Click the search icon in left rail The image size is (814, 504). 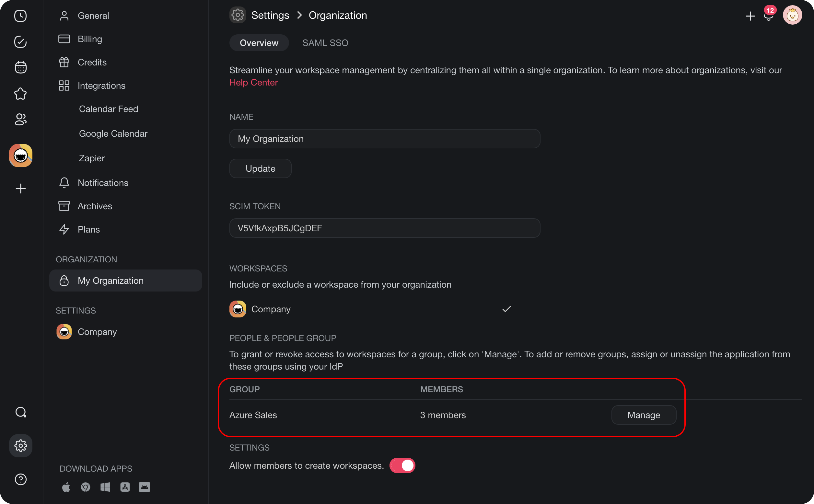tap(21, 412)
